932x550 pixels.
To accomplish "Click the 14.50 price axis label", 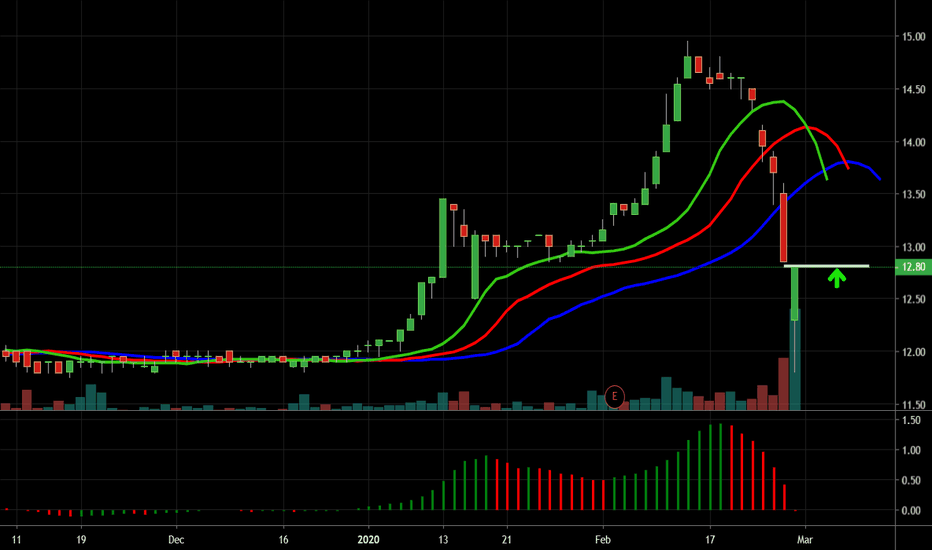I will [x=914, y=89].
